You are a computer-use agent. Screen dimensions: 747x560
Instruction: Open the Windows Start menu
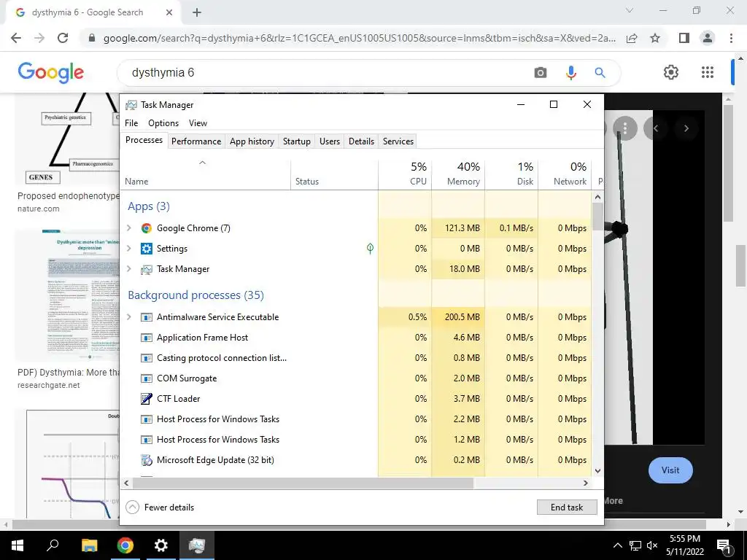18,545
